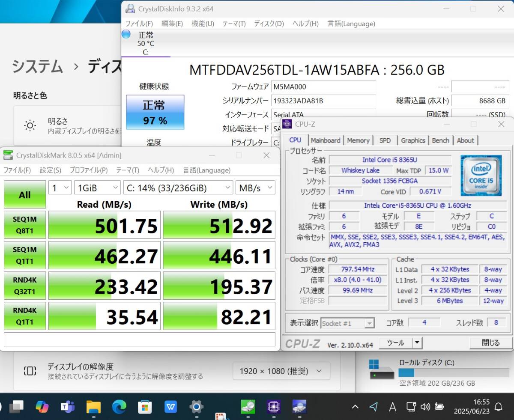This screenshot has height=420, width=514.
Task: Click the CrystalDiskMark title bar app icon
Action: 8,155
